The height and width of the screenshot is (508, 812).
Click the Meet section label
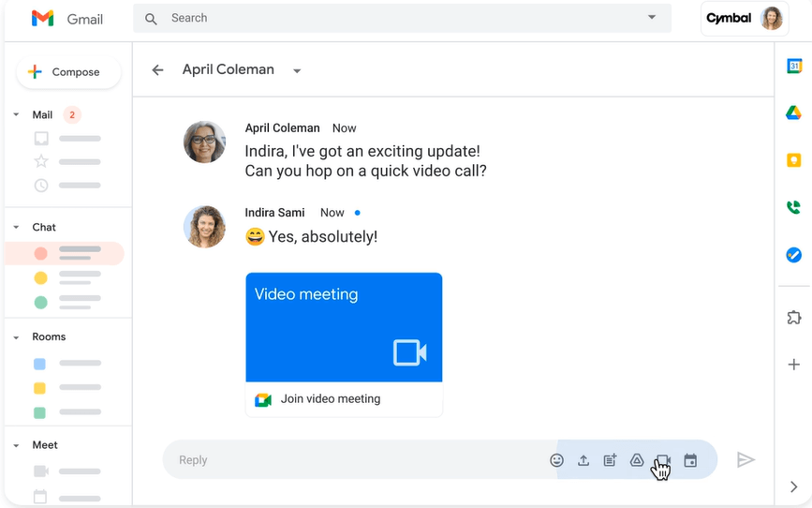45,445
